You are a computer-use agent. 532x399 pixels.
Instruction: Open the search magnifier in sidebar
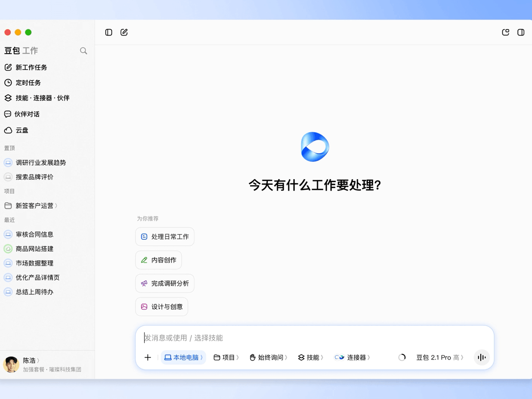tap(83, 51)
